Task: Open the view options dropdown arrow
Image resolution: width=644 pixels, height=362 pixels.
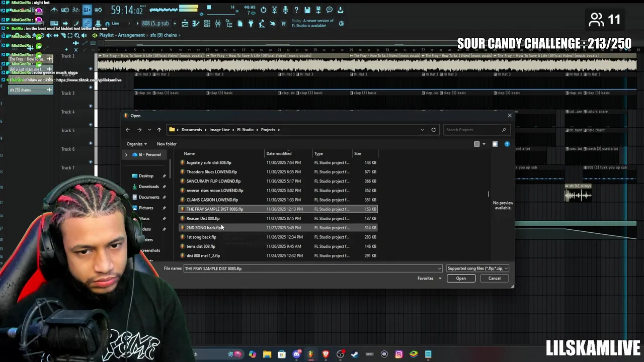Action: 484,144
